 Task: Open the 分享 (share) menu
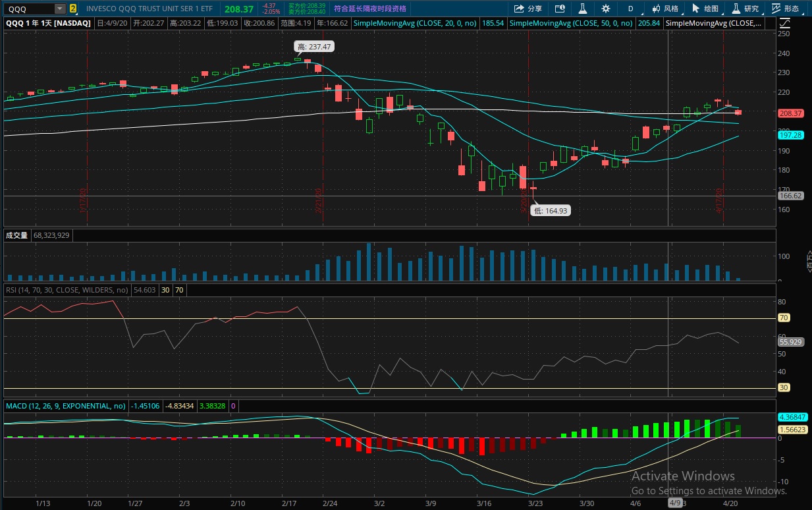point(528,9)
